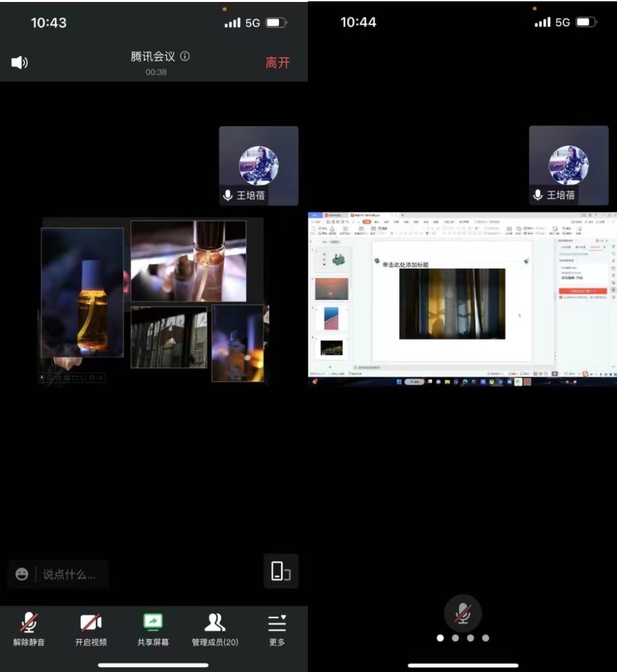Screen dimensions: 617x672
Task: Tap the red 离开 button
Action: (x=277, y=63)
